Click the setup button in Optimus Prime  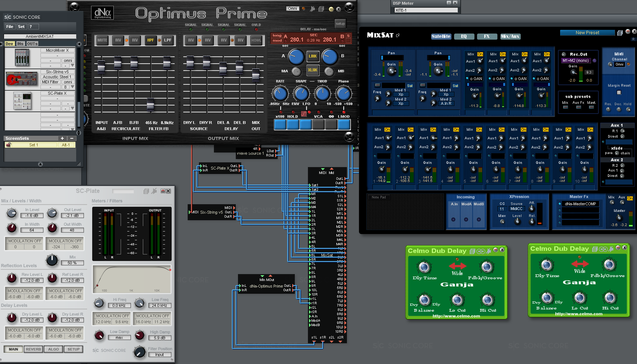click(x=340, y=24)
